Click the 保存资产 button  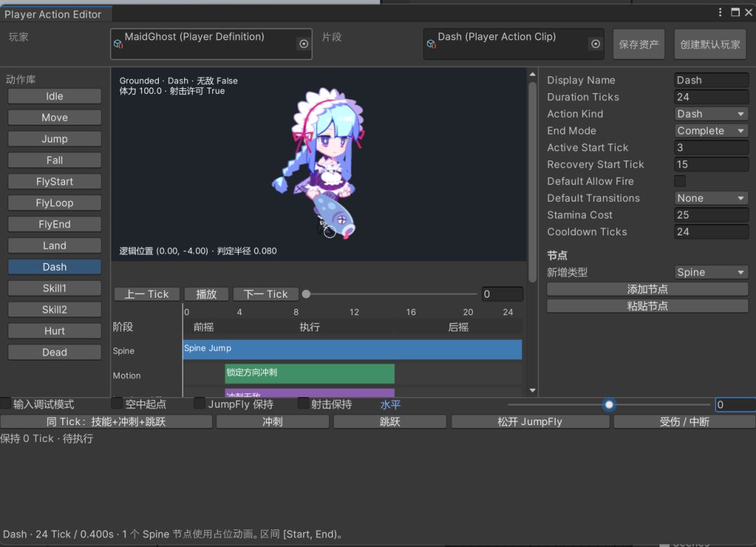pyautogui.click(x=638, y=44)
